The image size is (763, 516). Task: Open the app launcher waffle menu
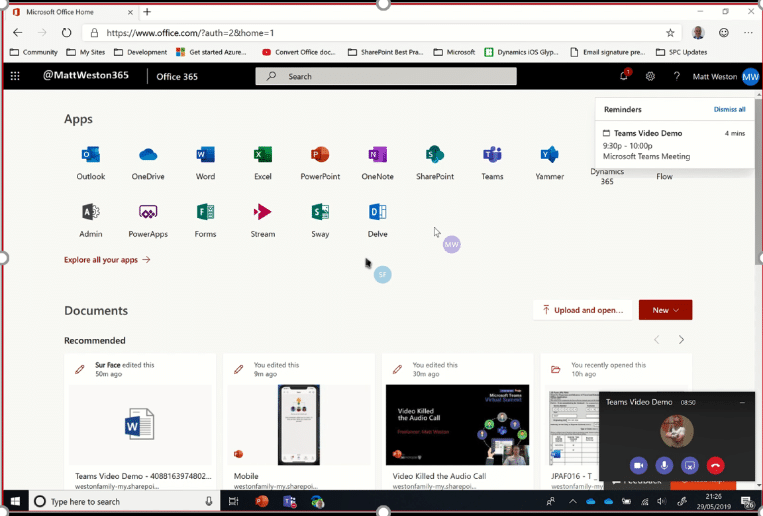[15, 76]
